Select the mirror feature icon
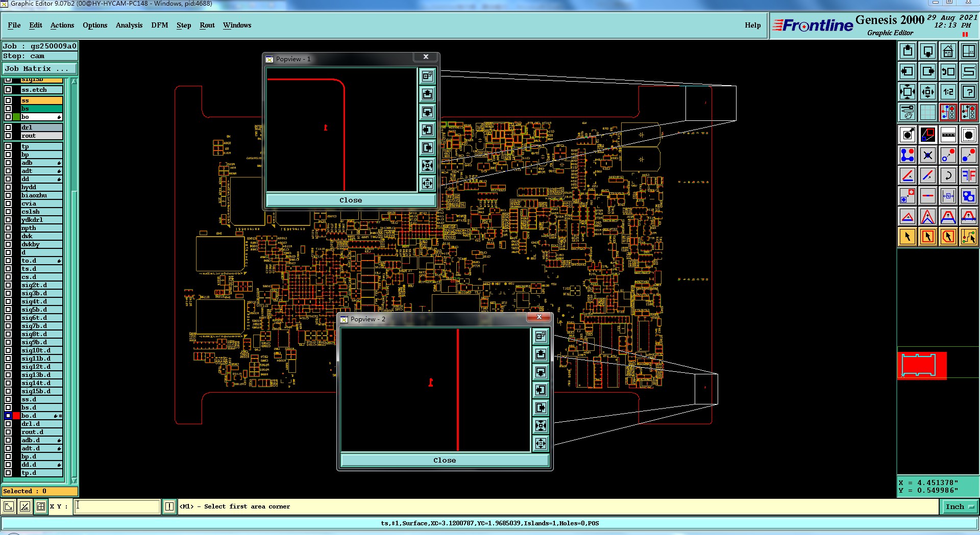The height and width of the screenshot is (535, 980). coord(969,175)
